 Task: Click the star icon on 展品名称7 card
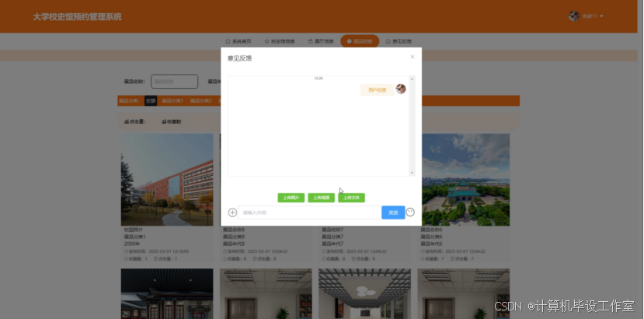pos(324,259)
